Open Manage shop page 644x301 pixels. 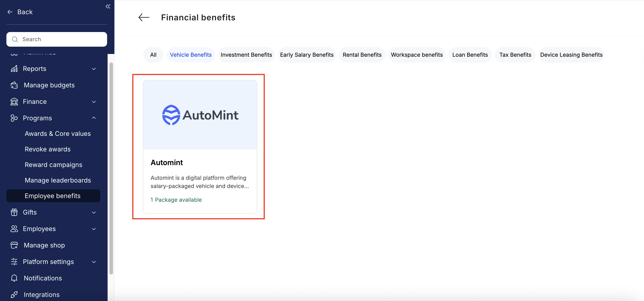coord(44,245)
